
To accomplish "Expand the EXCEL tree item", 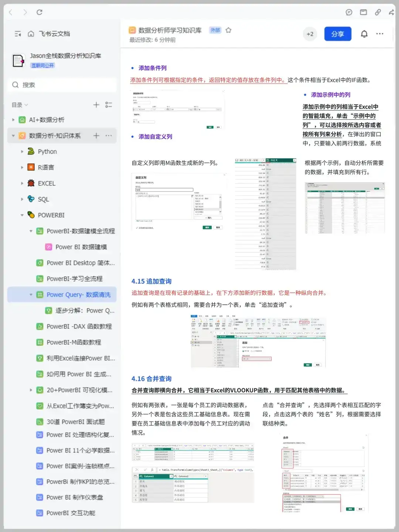I will (22, 183).
